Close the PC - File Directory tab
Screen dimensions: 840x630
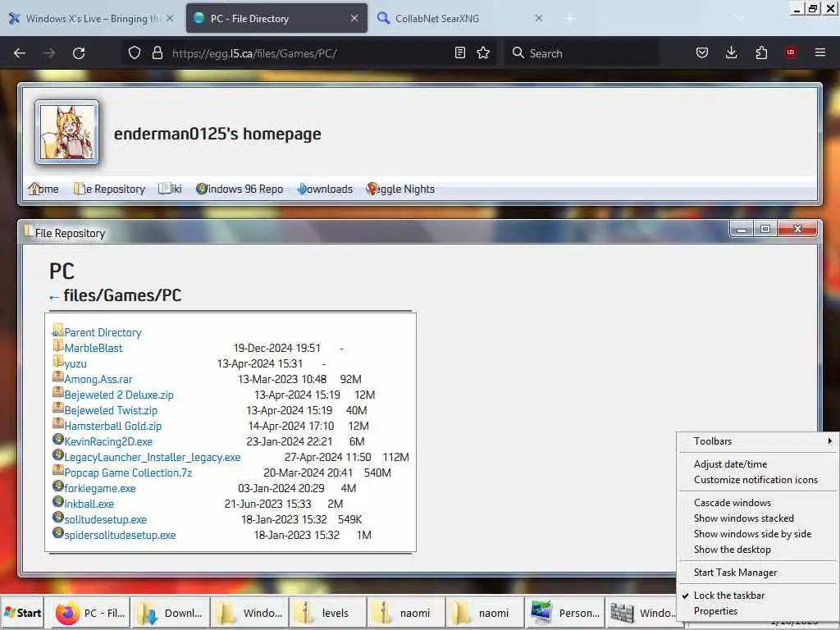click(x=354, y=18)
